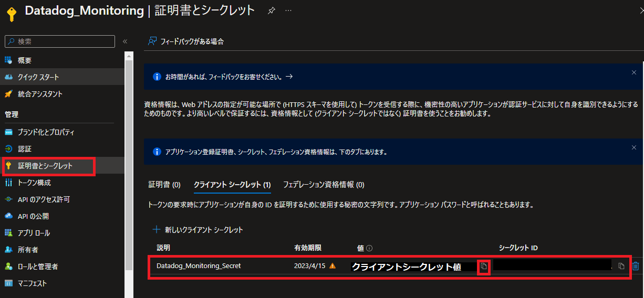Click the トークン構成 bars icon
Viewport: 644px width, 298px height.
[x=8, y=183]
